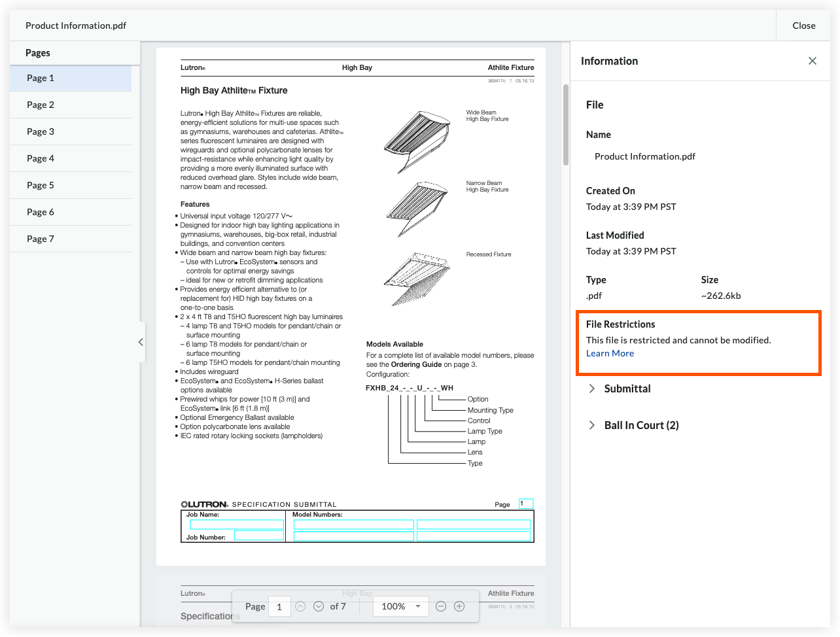Viewport: 840px width, 637px height.
Task: Go to previous page using up arrow
Action: [x=300, y=606]
